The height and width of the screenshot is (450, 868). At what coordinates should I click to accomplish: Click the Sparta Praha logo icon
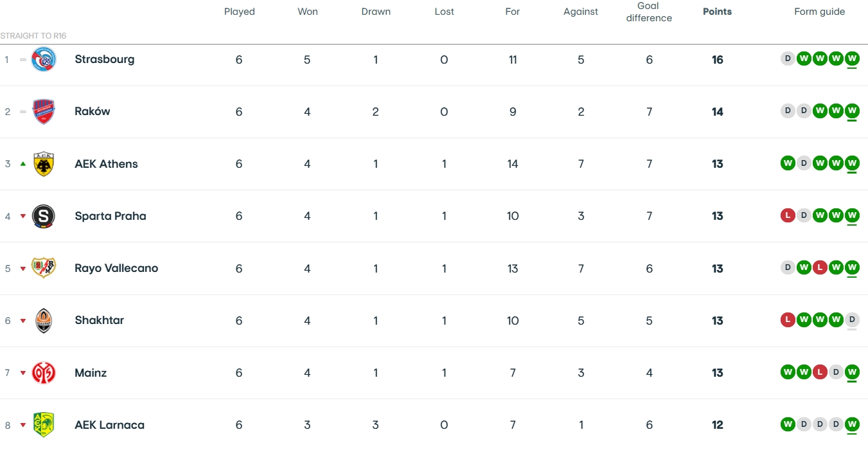pos(44,216)
